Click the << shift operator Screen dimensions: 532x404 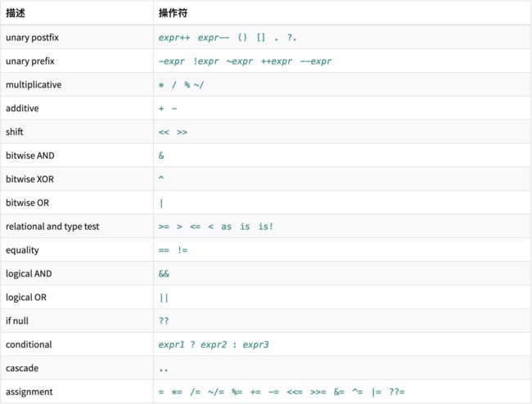(164, 132)
